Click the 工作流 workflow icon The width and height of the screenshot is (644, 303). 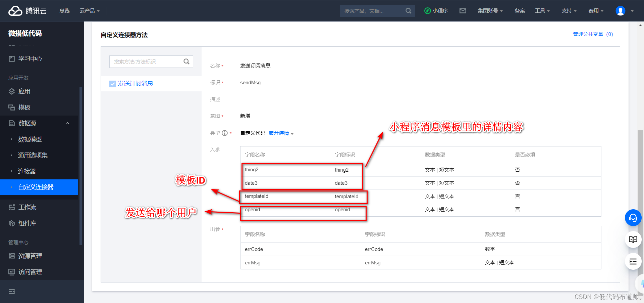[12, 207]
